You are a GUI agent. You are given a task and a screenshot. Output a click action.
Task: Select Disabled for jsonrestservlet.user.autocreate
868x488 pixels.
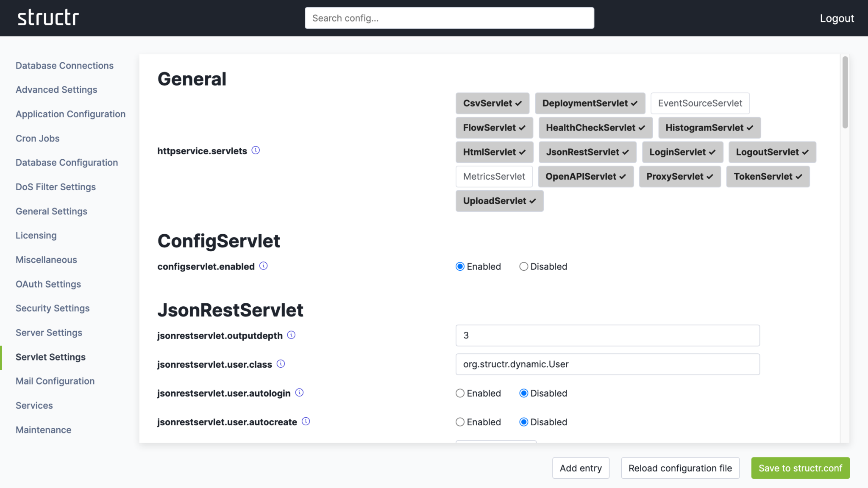click(524, 422)
